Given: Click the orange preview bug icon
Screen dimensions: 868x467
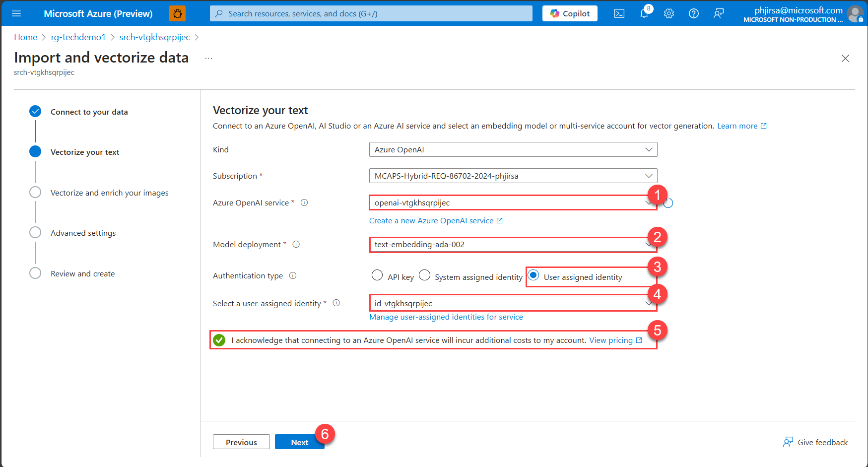Looking at the screenshot, I should click(177, 13).
